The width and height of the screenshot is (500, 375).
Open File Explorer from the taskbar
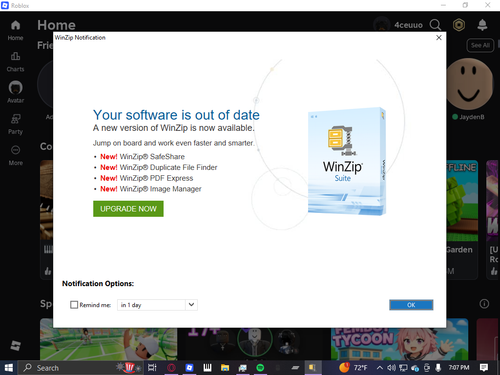(x=225, y=368)
